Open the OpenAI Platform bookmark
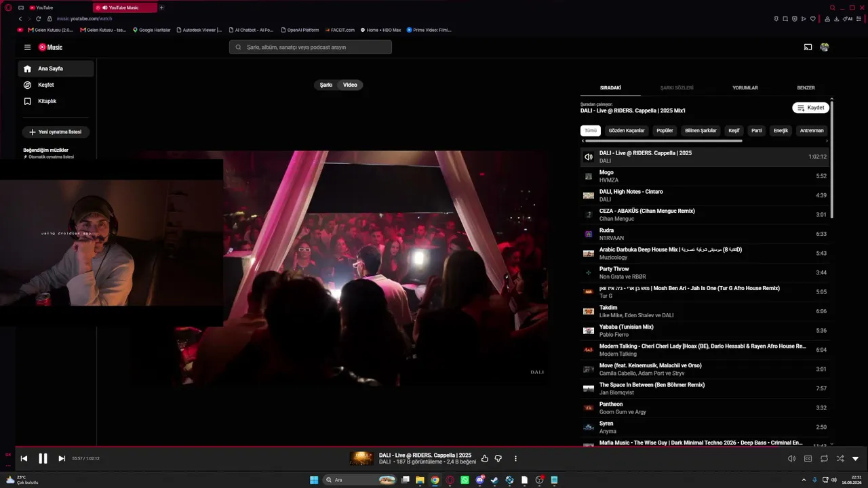The height and width of the screenshot is (488, 868). [x=299, y=30]
